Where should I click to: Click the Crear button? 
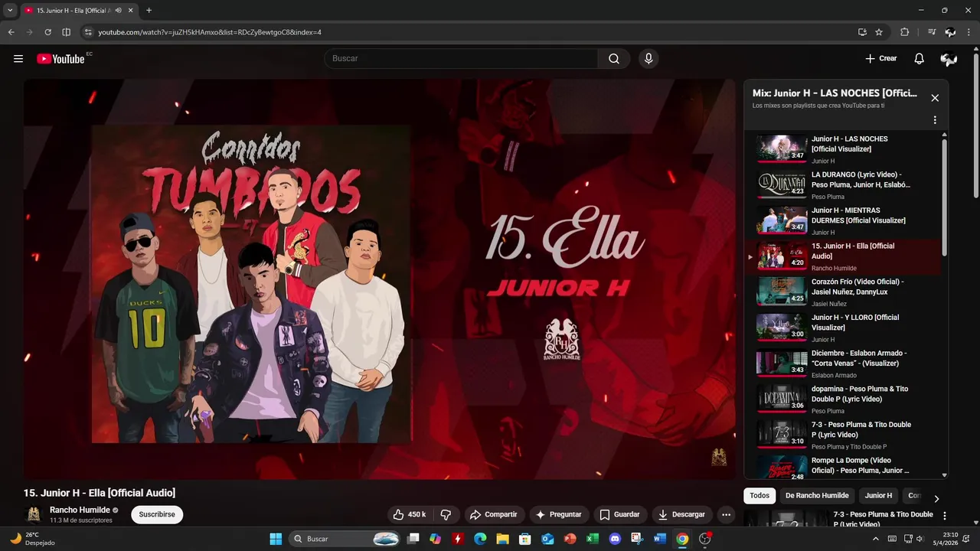(x=880, y=59)
